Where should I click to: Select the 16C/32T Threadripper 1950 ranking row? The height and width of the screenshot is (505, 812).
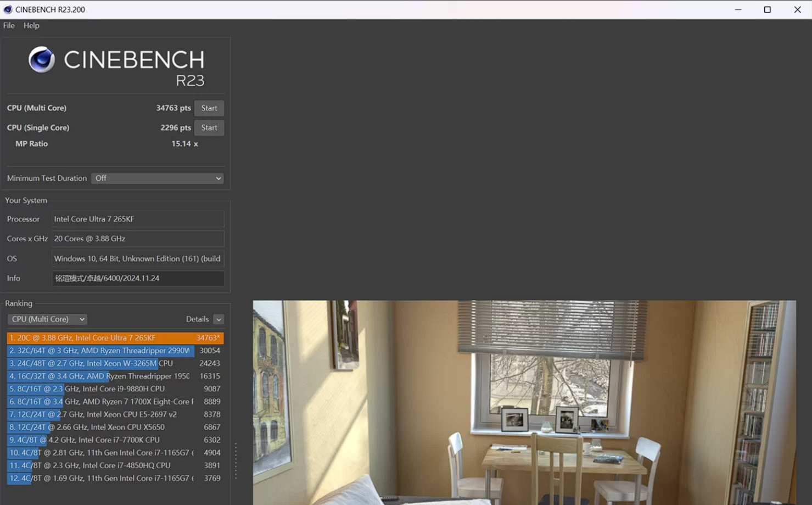point(115,376)
